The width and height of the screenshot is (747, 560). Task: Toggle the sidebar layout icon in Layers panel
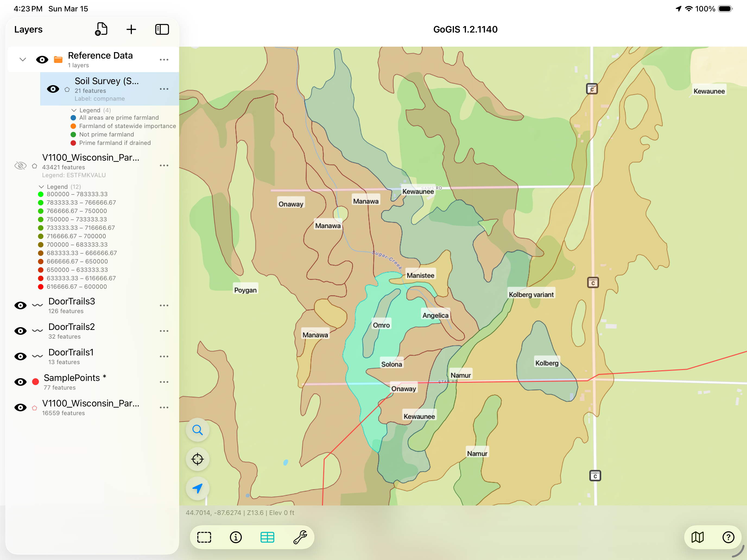[x=162, y=29]
